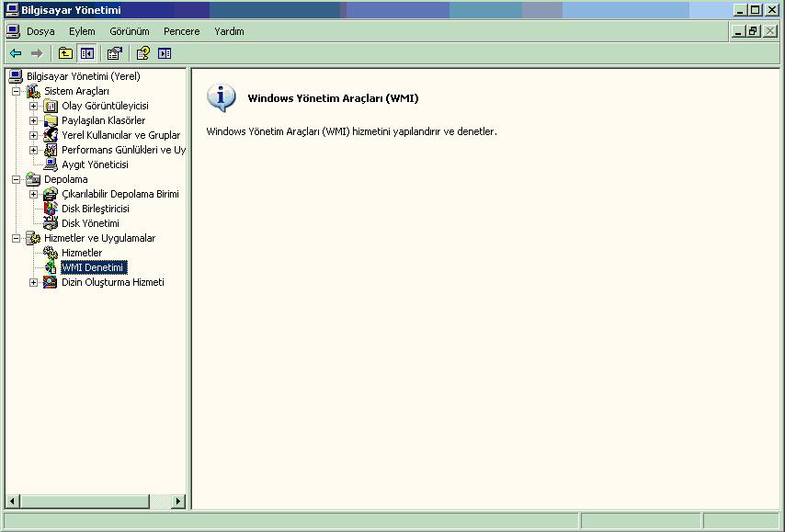
Task: Click the Sistem Araçları tools icon
Action: pyautogui.click(x=33, y=91)
